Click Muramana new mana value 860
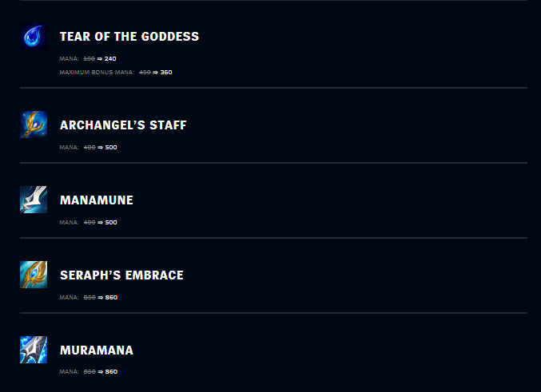The image size is (541, 392). 111,372
